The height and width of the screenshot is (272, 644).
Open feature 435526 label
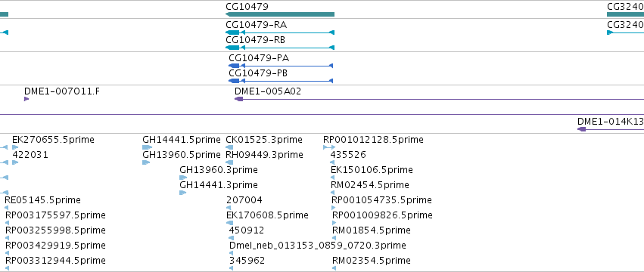click(x=348, y=155)
